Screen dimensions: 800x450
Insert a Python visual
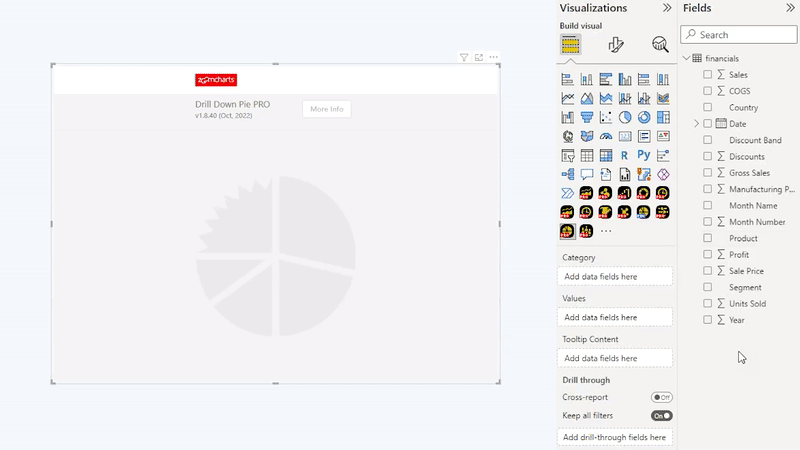tap(644, 156)
